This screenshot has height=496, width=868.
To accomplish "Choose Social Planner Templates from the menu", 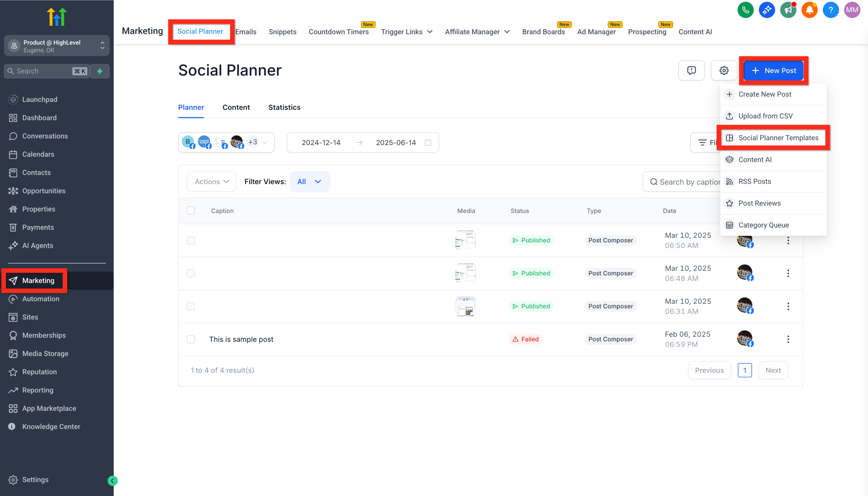I will click(x=778, y=138).
